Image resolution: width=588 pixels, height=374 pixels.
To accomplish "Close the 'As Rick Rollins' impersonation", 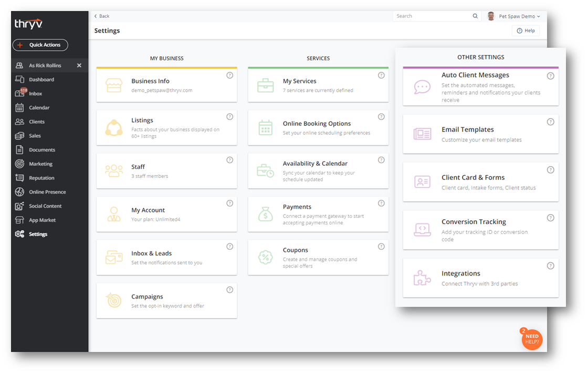I will (79, 65).
